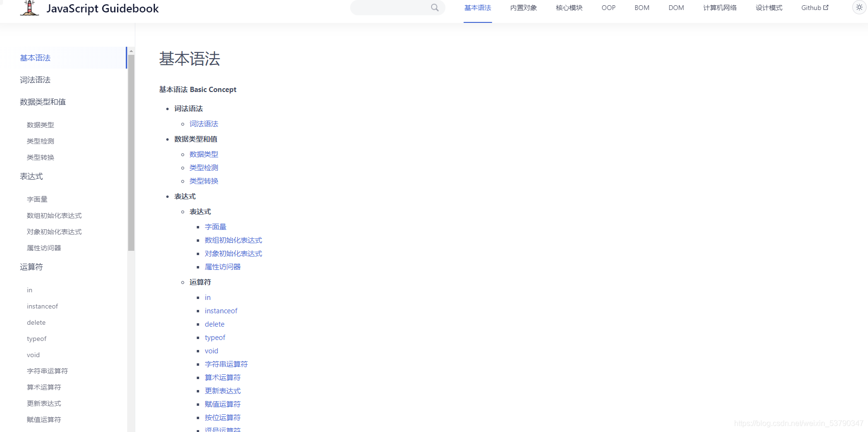Viewport: 868px width, 432px height.
Task: Open void sidebar item
Action: pos(33,355)
